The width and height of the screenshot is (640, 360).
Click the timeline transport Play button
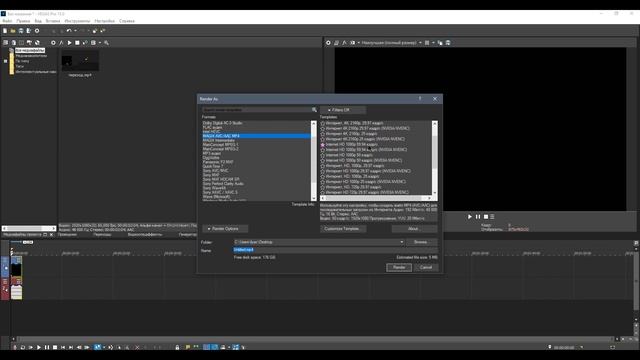coord(39,347)
